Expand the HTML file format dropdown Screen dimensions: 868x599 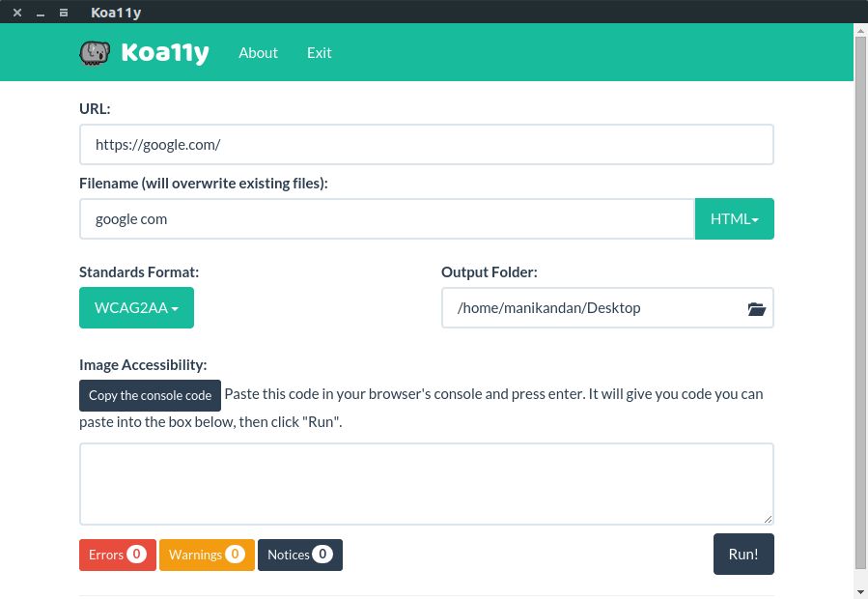734,219
